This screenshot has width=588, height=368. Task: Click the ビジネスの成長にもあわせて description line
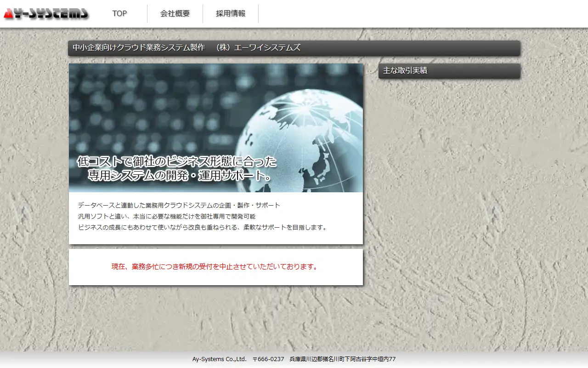[x=204, y=227]
